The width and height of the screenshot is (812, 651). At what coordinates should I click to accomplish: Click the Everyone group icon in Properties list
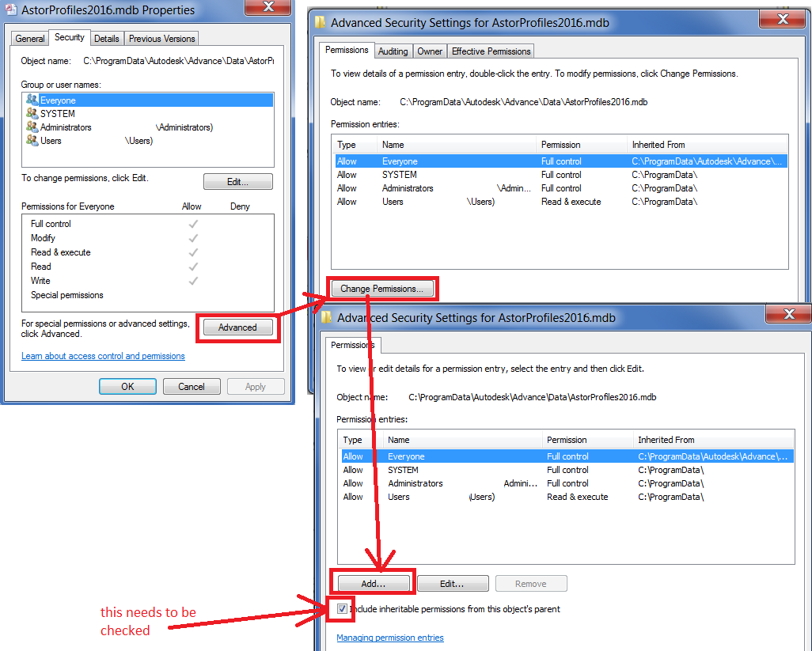pyautogui.click(x=32, y=100)
